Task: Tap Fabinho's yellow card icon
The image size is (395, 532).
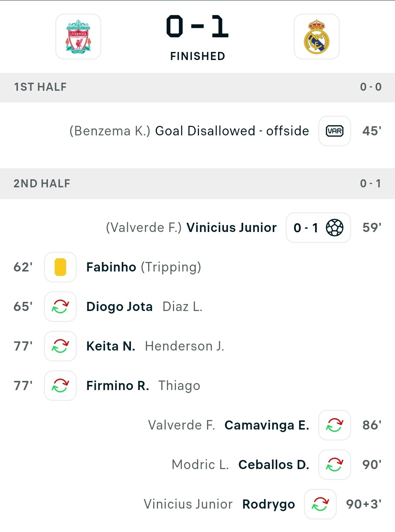Action: tap(60, 267)
